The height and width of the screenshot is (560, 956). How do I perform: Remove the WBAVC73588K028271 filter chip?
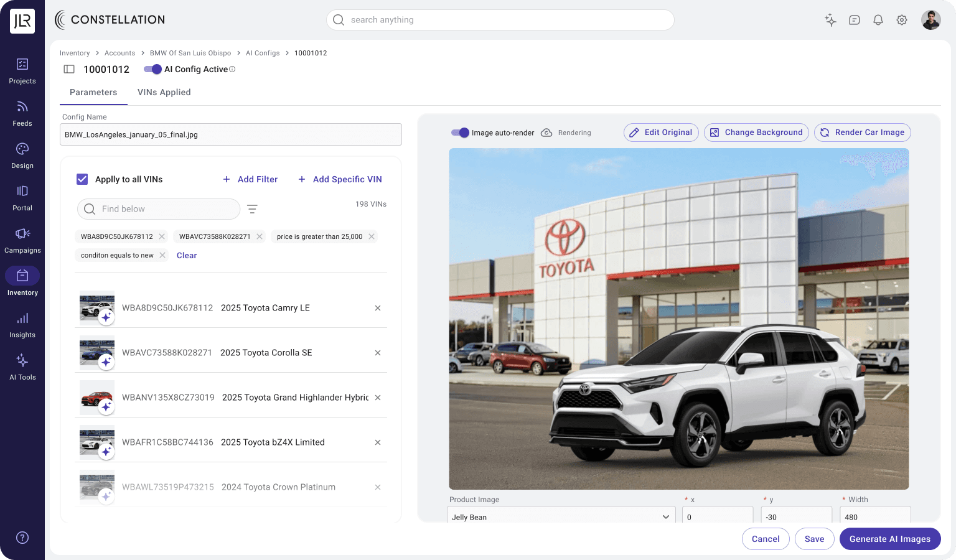[x=260, y=236]
